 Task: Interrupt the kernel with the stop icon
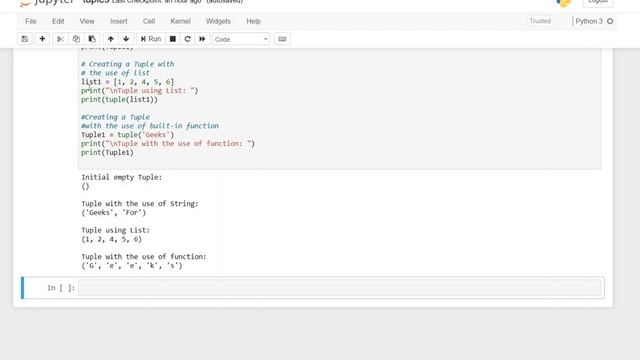pos(173,39)
